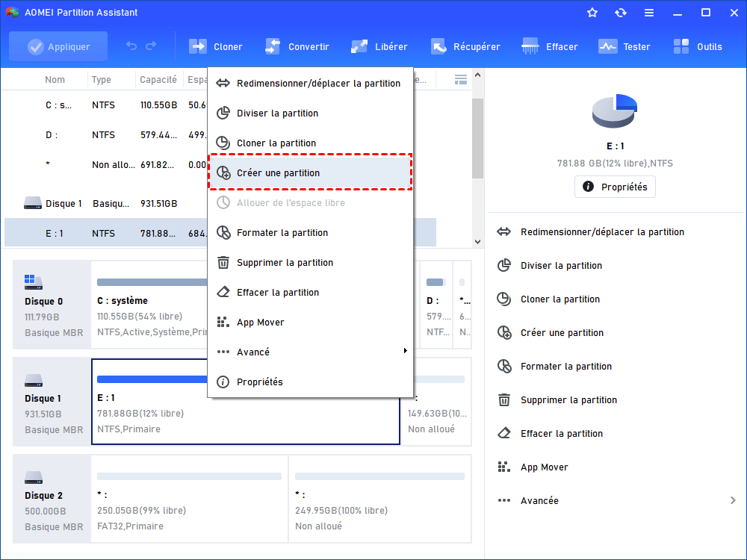The width and height of the screenshot is (747, 560).
Task: Choose Formater la partition in context menu
Action: 310,232
